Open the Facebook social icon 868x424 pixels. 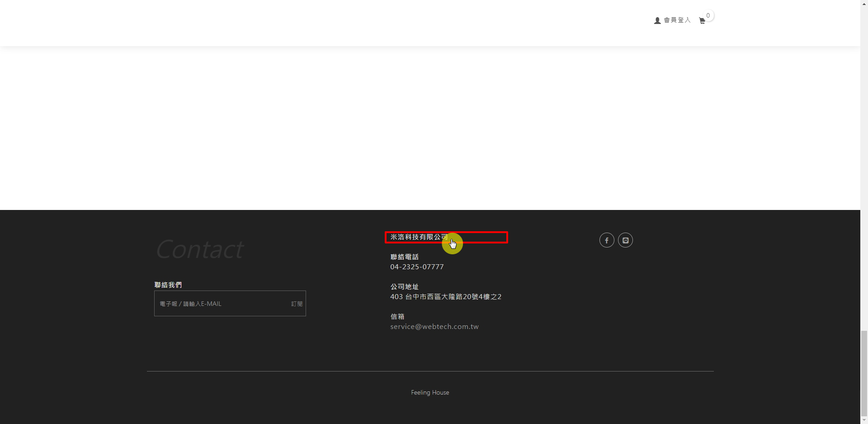point(607,240)
